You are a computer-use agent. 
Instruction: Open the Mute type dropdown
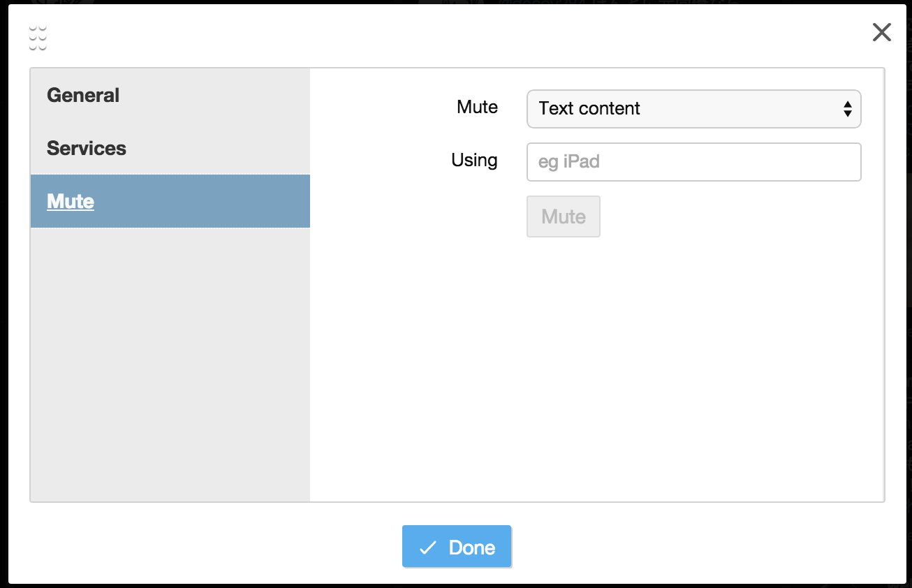pos(693,109)
